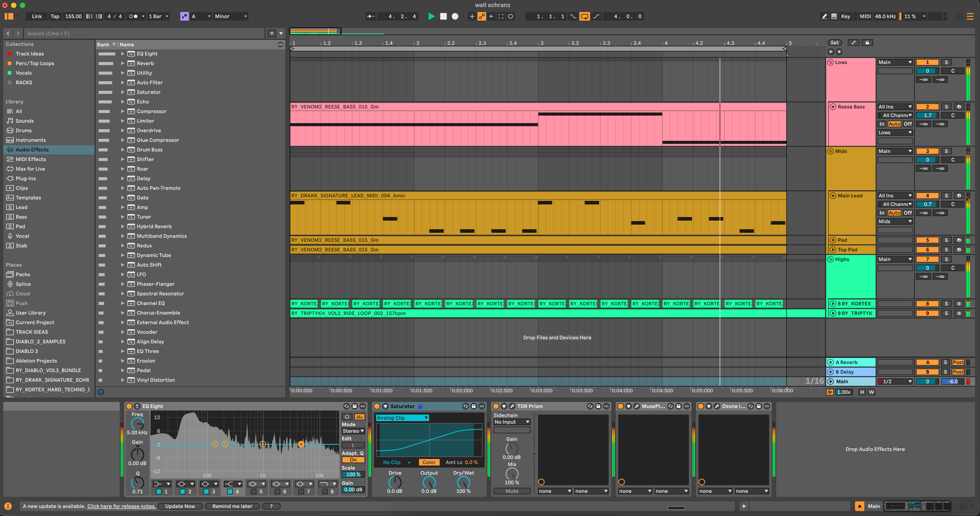Toggle Follow playback icon

370,16
